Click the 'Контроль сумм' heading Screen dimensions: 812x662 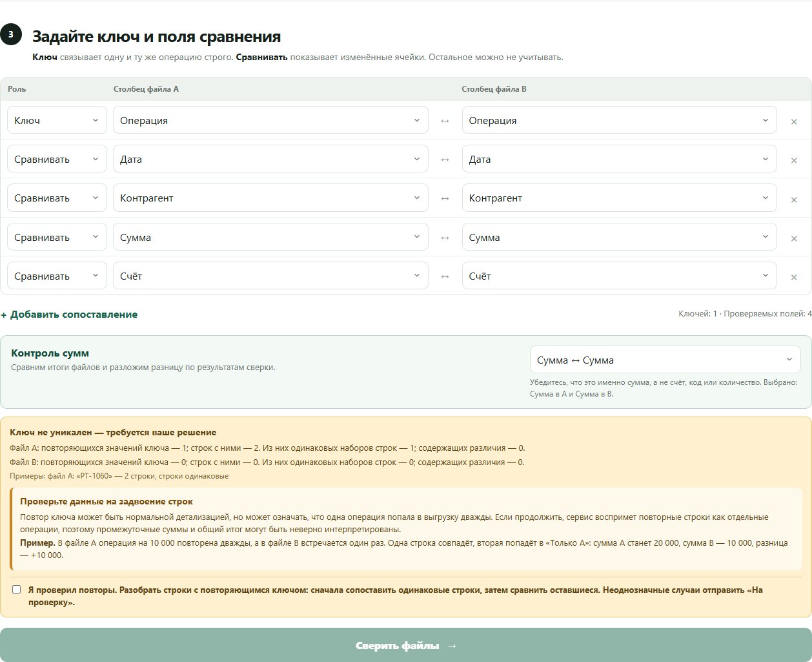pyautogui.click(x=50, y=353)
